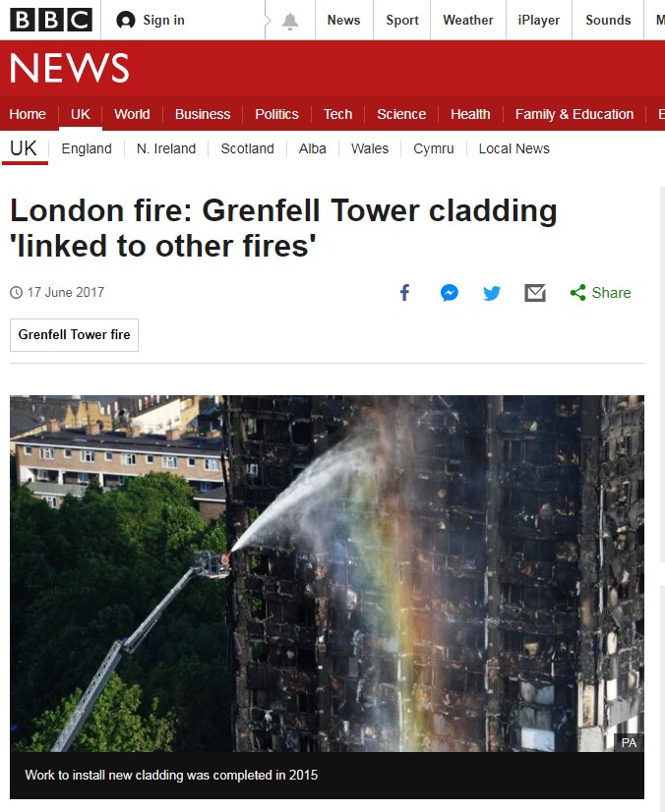
Task: Select the Politics section tab
Action: pyautogui.click(x=276, y=114)
